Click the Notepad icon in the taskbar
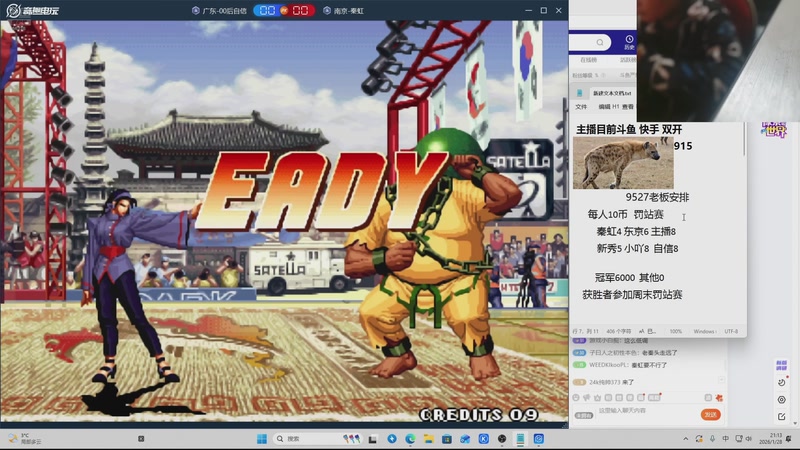 pos(520,439)
